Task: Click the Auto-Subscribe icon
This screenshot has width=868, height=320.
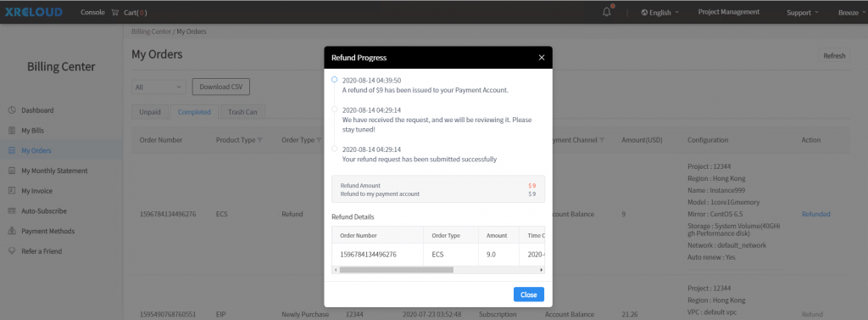Action: tap(12, 211)
